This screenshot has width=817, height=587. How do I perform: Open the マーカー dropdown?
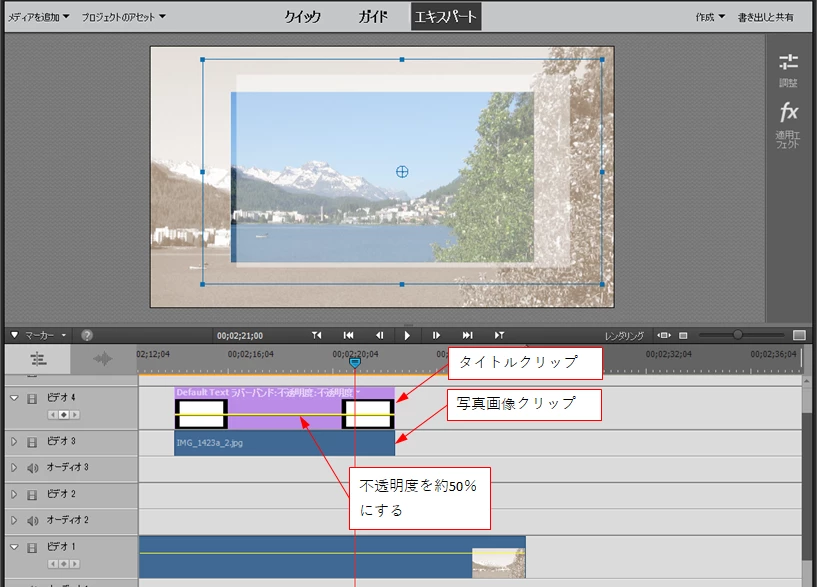coord(45,335)
